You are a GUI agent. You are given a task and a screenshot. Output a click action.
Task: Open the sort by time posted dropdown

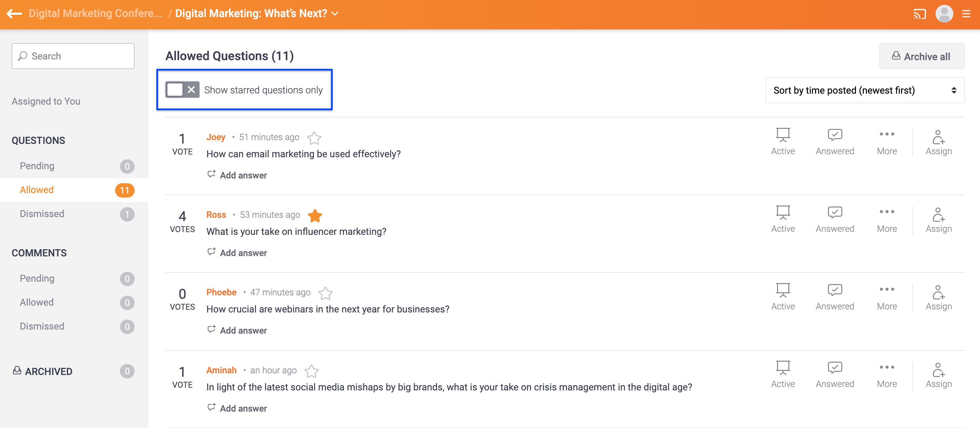[865, 90]
